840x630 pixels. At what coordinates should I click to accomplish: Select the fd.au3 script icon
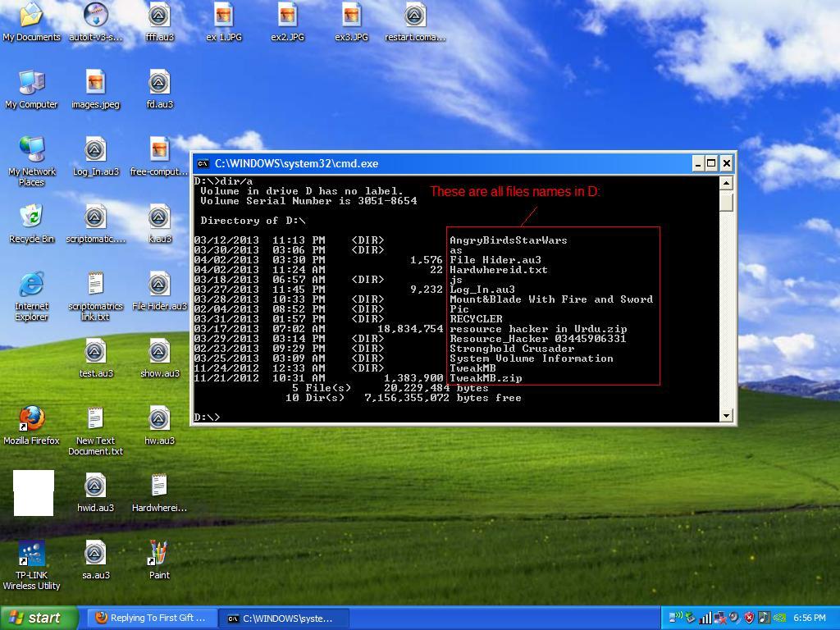coord(160,89)
